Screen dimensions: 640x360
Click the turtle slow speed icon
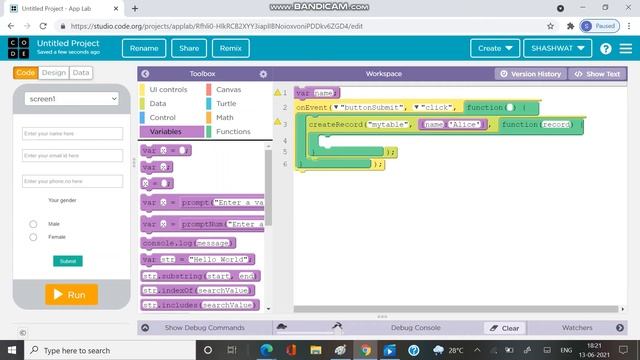click(x=282, y=326)
